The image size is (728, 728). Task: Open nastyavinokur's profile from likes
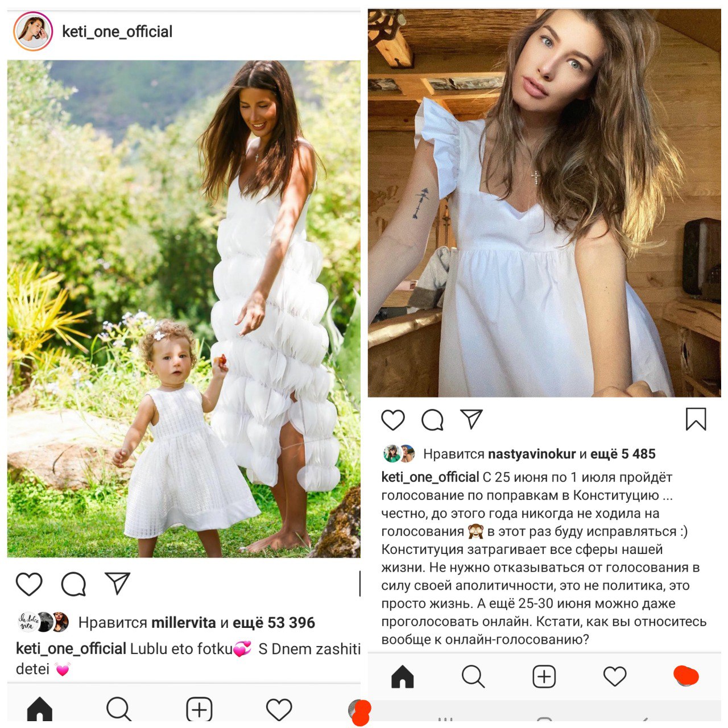click(532, 454)
